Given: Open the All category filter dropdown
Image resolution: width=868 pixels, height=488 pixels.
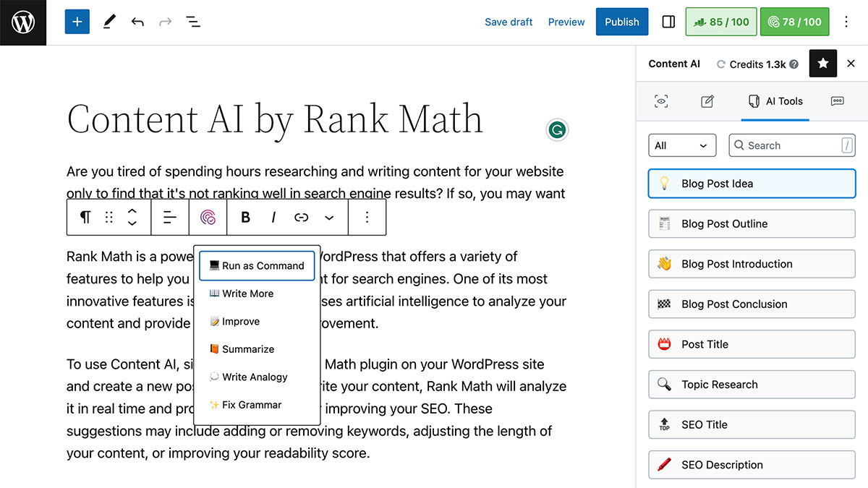Looking at the screenshot, I should (681, 145).
